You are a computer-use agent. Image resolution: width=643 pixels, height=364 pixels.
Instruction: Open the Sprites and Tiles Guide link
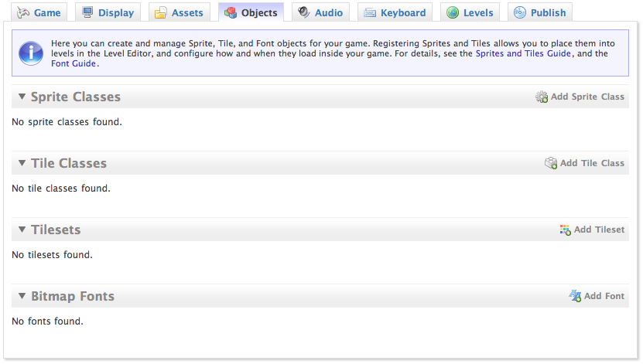pyautogui.click(x=523, y=53)
